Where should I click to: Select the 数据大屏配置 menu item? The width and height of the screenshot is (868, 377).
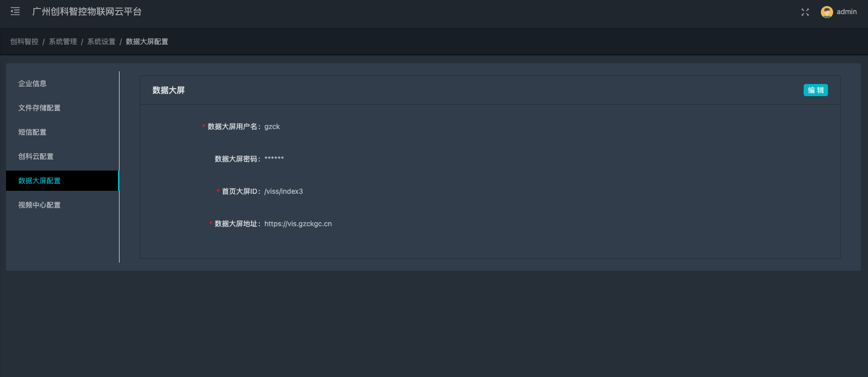[x=40, y=181]
